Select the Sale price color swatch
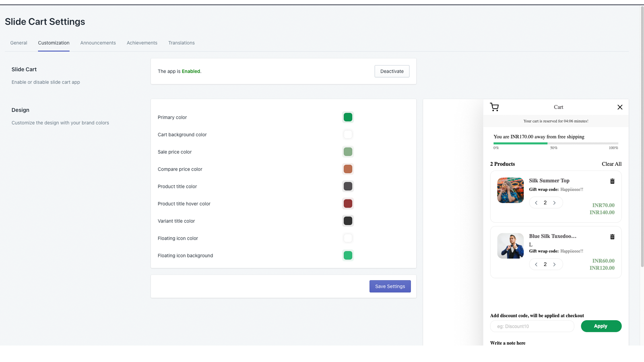644x362 pixels. (x=348, y=152)
